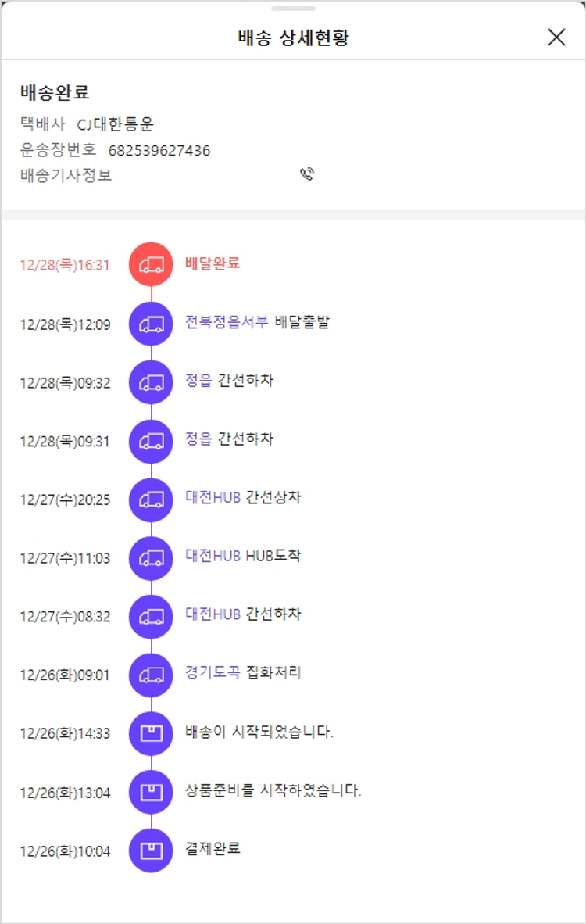Click truck icon for 집화처리 step
Viewport: 586px width, 924px height.
(152, 674)
